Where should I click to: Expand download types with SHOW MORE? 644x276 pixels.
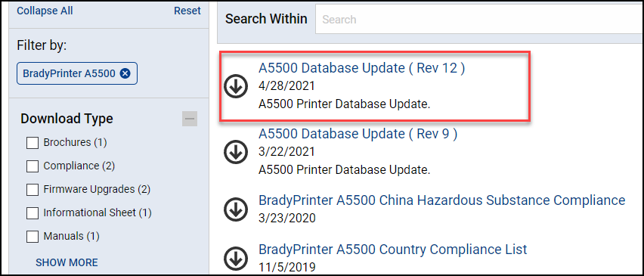67,262
